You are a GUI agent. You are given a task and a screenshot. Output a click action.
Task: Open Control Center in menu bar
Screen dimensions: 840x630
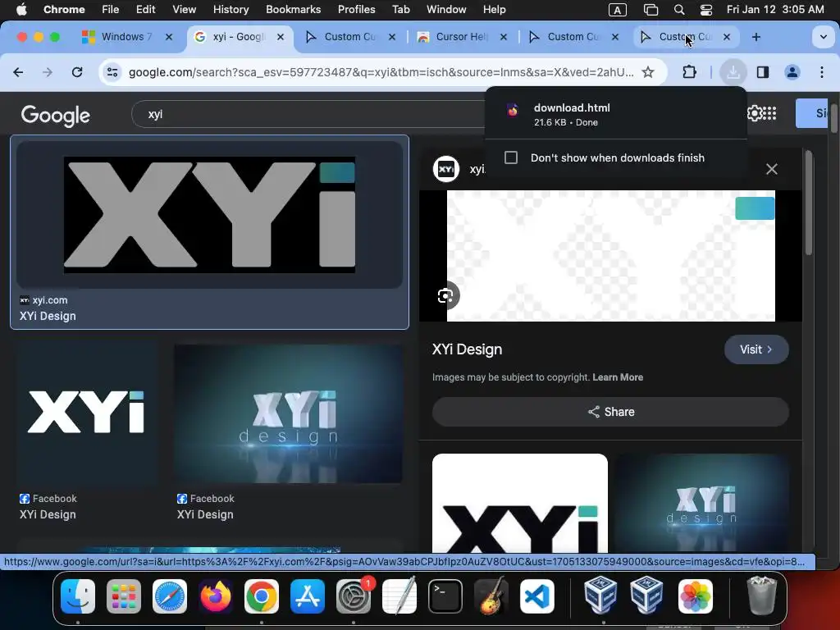[706, 10]
